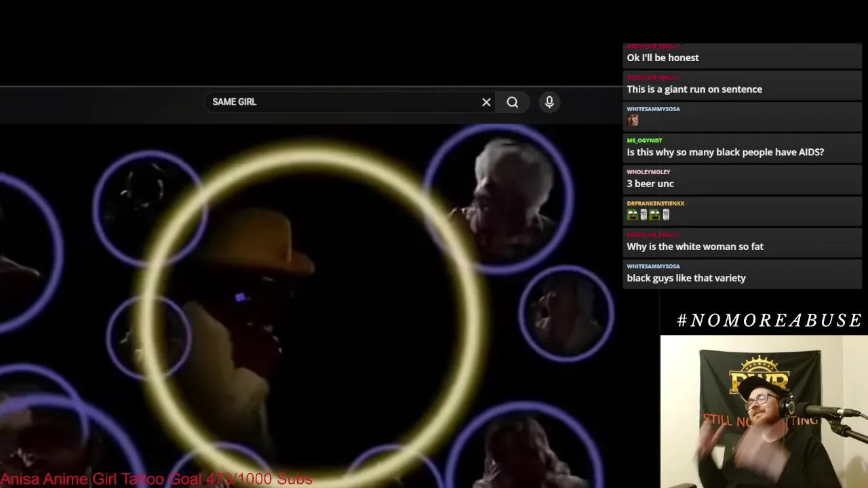Select chat message 'Ok I'll be honest'
The height and width of the screenshot is (488, 868).
[x=663, y=58]
